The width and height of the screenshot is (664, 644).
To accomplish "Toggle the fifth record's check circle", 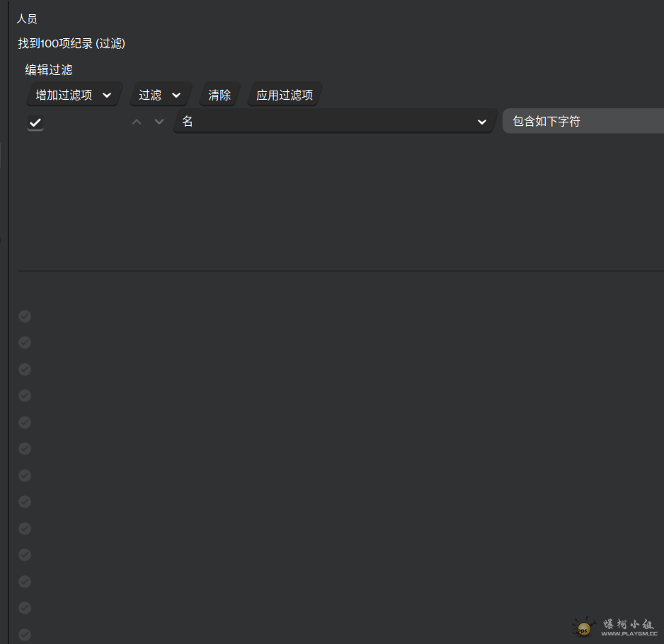I will click(x=25, y=422).
